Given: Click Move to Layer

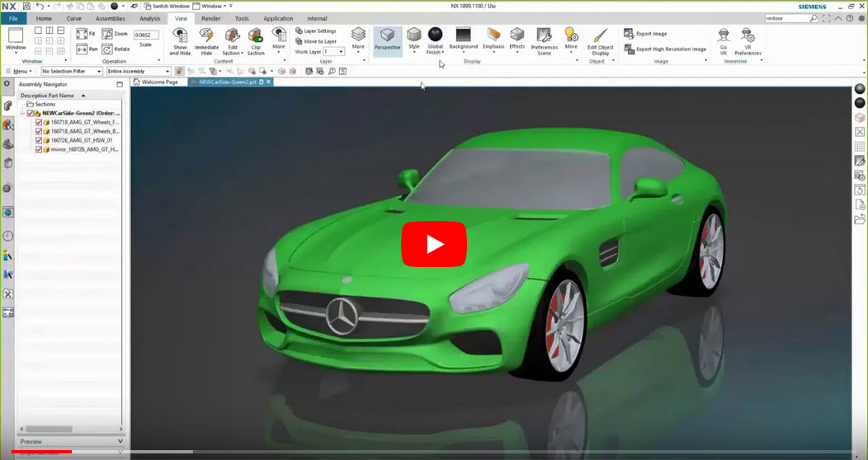Looking at the screenshot, I should (316, 41).
